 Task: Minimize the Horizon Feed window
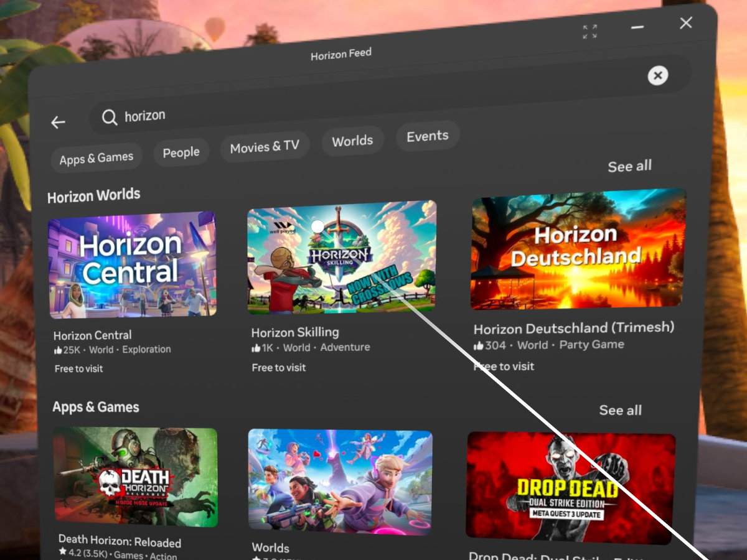click(637, 27)
